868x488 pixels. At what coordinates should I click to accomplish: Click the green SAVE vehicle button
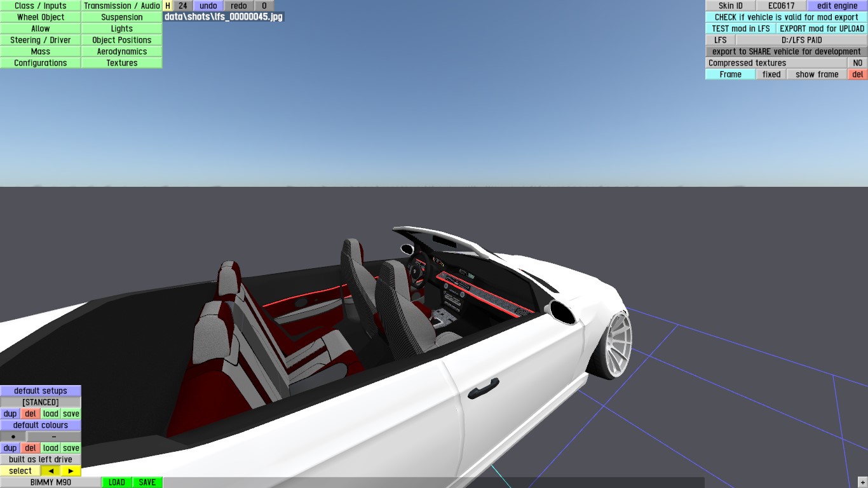click(147, 482)
